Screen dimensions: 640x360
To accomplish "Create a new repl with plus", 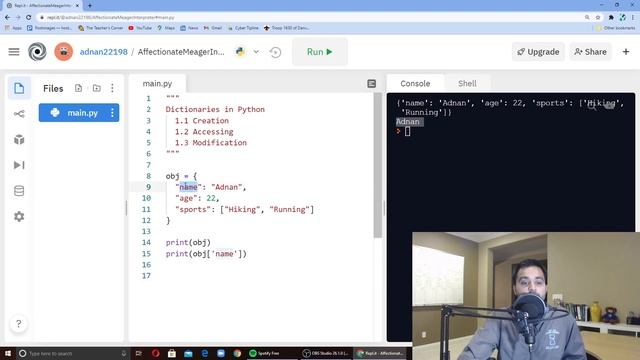I will 626,52.
